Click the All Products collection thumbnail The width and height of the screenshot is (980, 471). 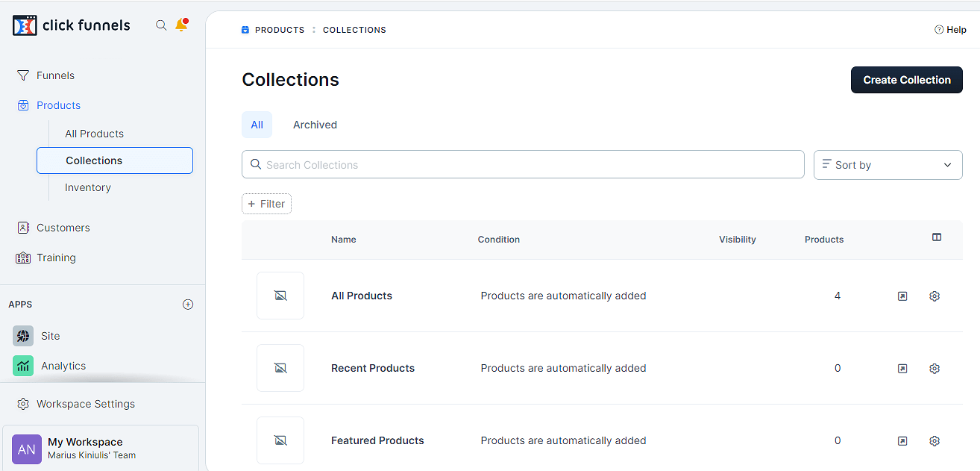click(280, 296)
